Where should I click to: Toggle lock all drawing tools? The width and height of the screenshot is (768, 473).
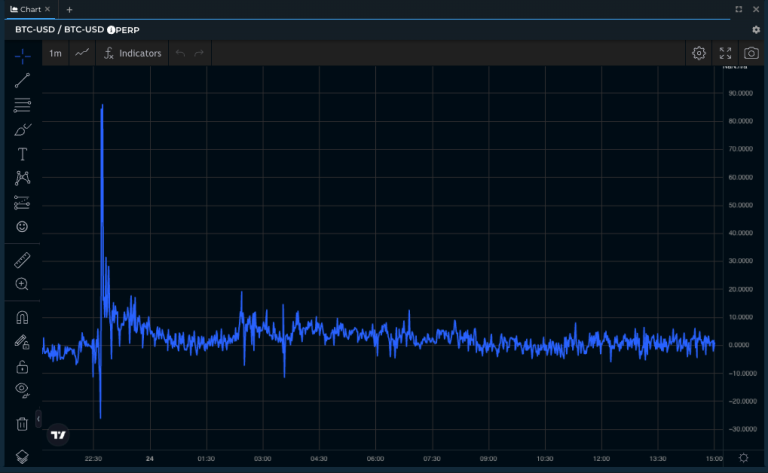coord(22,366)
